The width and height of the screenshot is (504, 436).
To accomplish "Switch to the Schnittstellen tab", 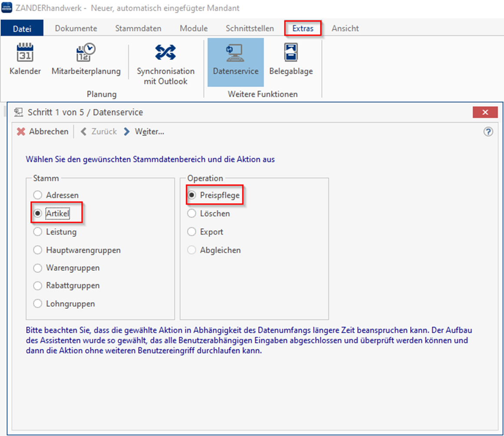I will click(250, 29).
